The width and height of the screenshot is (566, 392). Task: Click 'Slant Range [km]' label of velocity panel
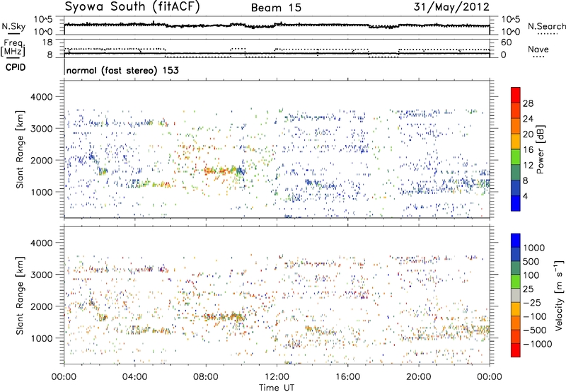tap(20, 296)
